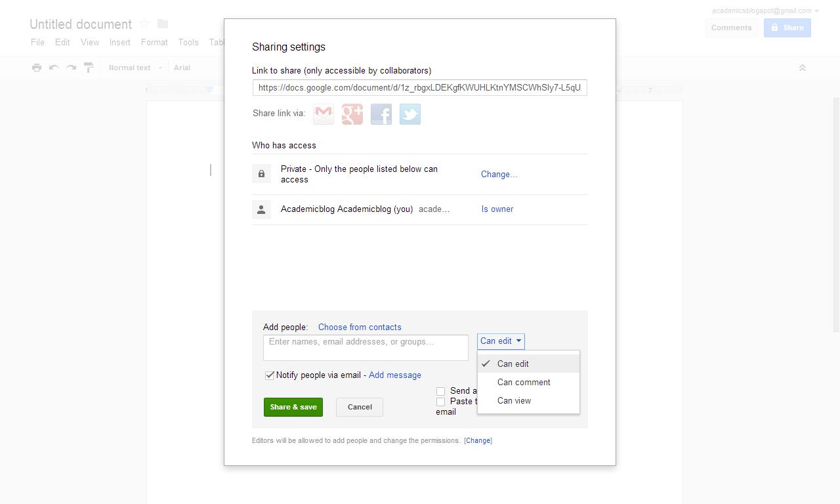Click the Paint format tool

88,68
